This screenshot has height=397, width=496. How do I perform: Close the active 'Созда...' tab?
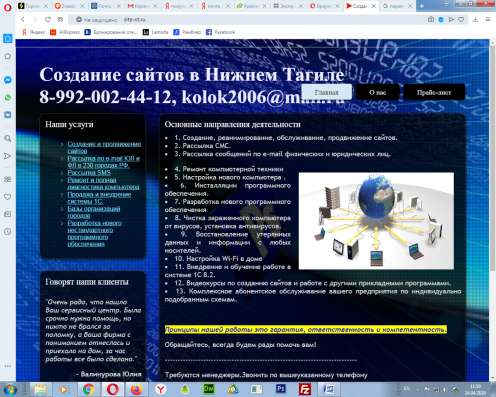[x=374, y=6]
